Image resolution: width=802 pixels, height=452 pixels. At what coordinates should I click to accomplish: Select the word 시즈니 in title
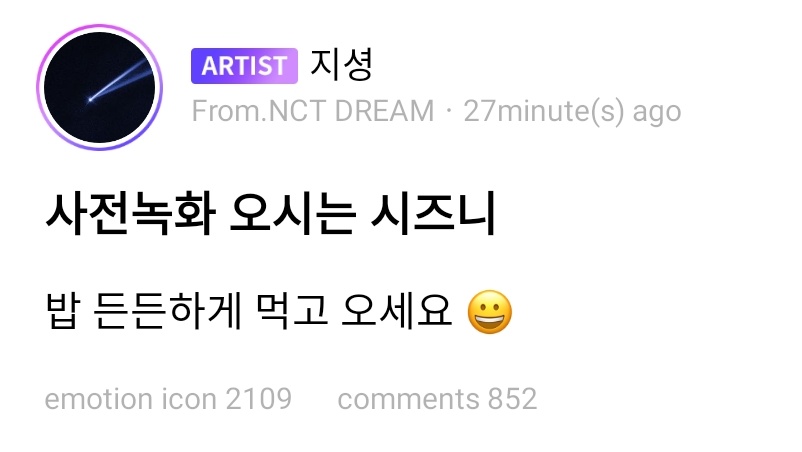click(x=434, y=213)
